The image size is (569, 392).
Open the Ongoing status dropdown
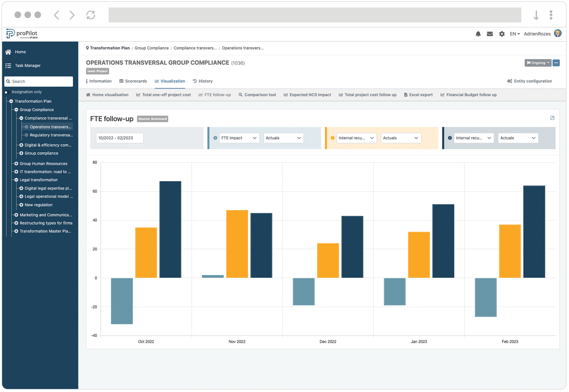pyautogui.click(x=538, y=63)
